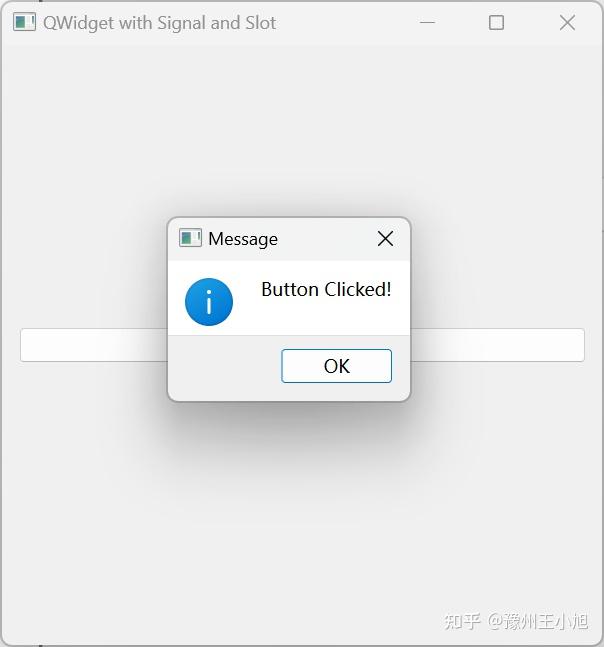Close the QWidget with Signal and Slot window
This screenshot has height=647, width=604.
click(567, 22)
